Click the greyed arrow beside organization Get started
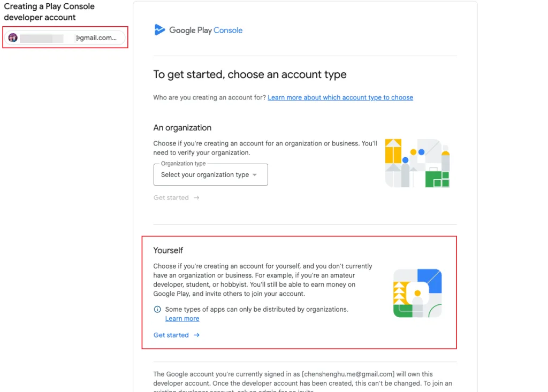548x392 pixels. pyautogui.click(x=196, y=198)
